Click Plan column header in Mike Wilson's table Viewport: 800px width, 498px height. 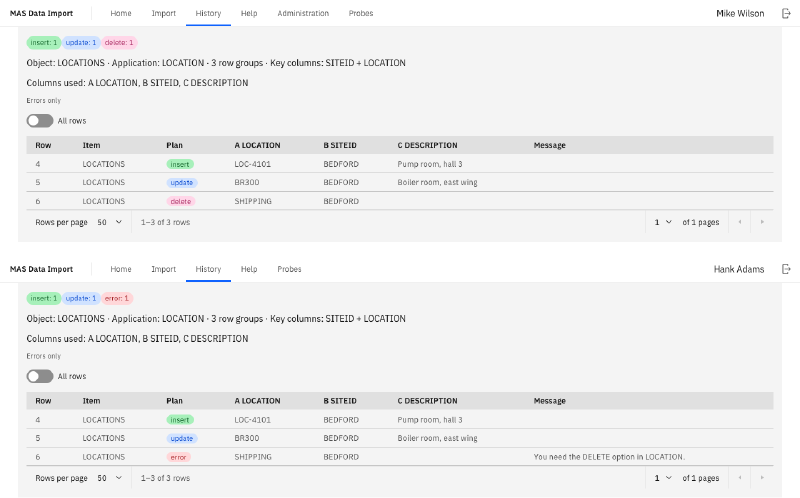coord(174,145)
